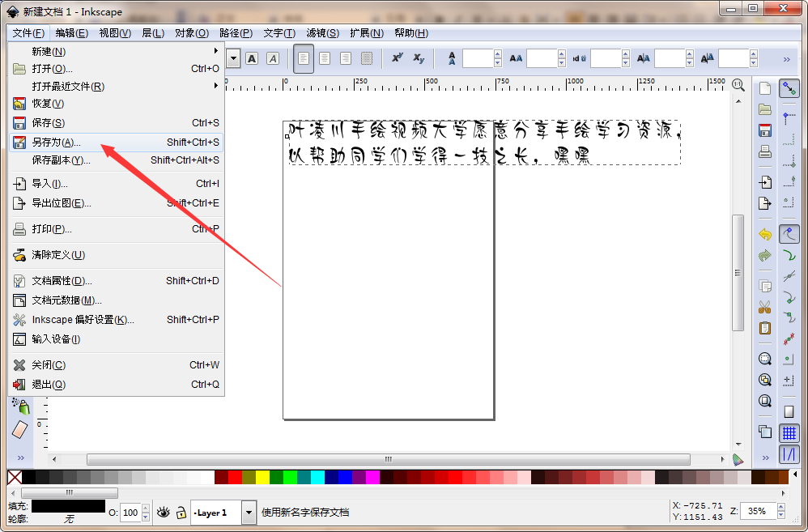Screen dimensions: 808x532
Task: Toggle bold text style button
Action: pyautogui.click(x=252, y=58)
